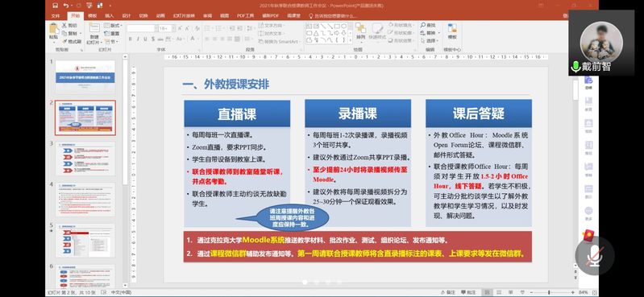Select the Format Painter brush tool

pos(72,41)
